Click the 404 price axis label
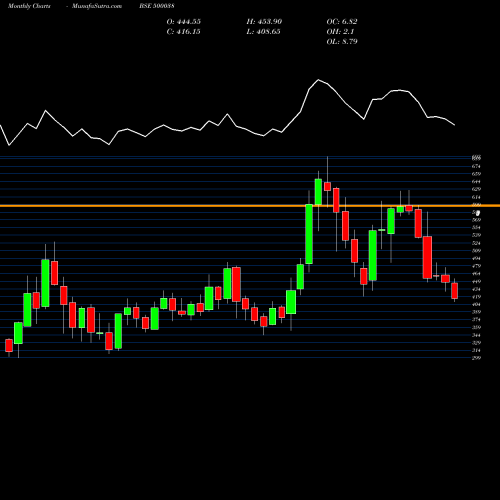 [x=476, y=304]
